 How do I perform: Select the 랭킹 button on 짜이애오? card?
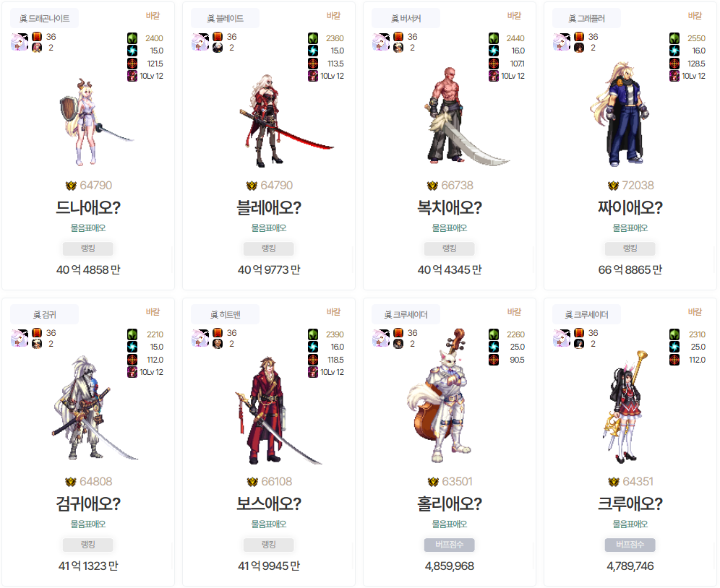coord(630,248)
